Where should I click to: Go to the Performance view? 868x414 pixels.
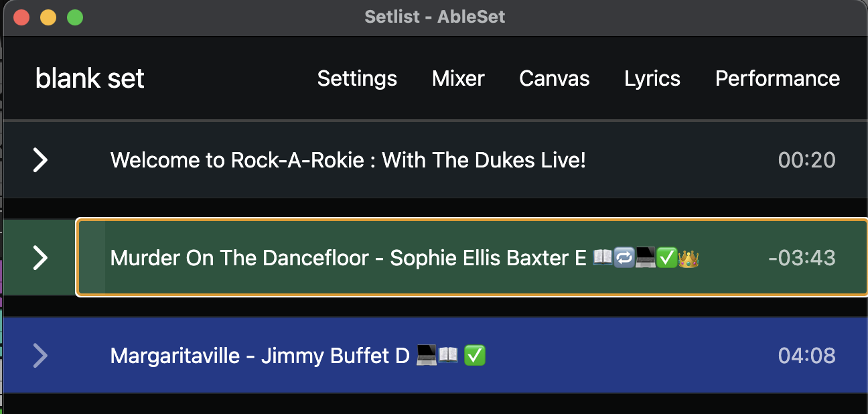click(777, 78)
